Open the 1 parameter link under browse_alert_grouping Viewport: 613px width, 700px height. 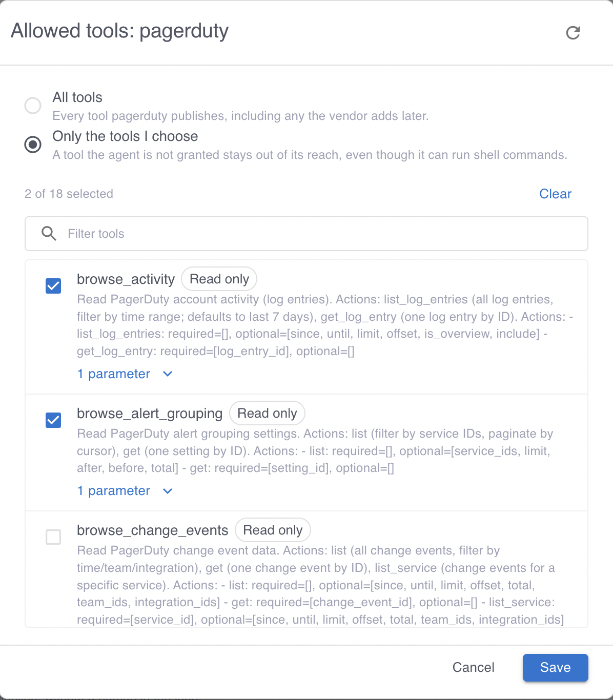[x=113, y=491]
